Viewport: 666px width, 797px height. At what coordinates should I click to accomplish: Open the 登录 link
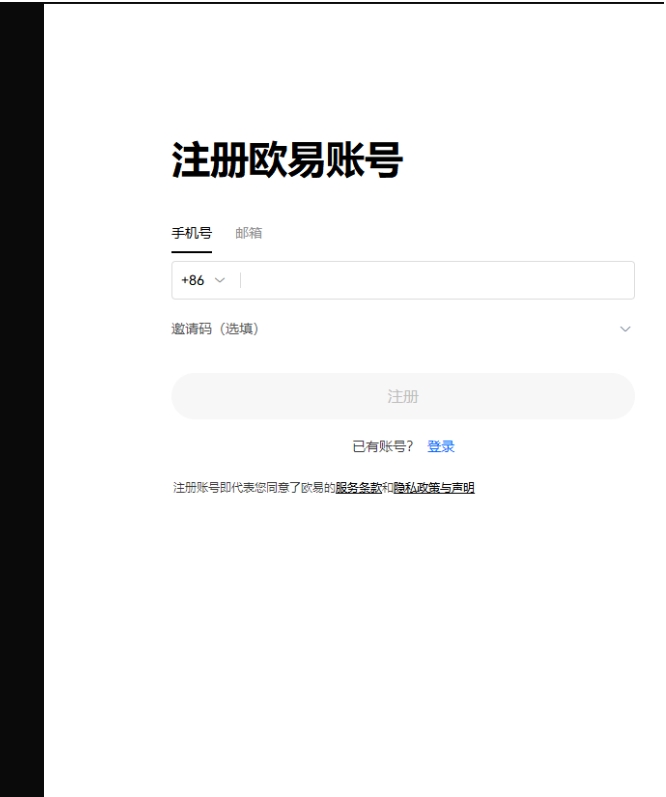point(441,446)
